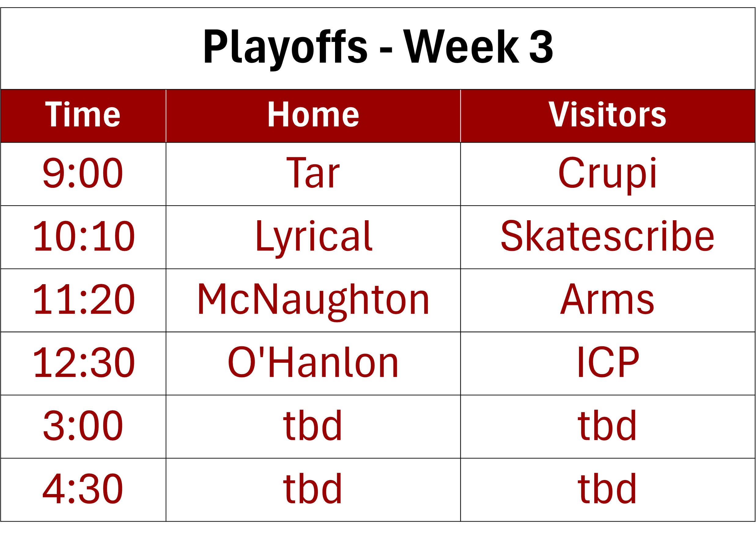Click the 12:30 time slot
This screenshot has width=756, height=543.
83,363
